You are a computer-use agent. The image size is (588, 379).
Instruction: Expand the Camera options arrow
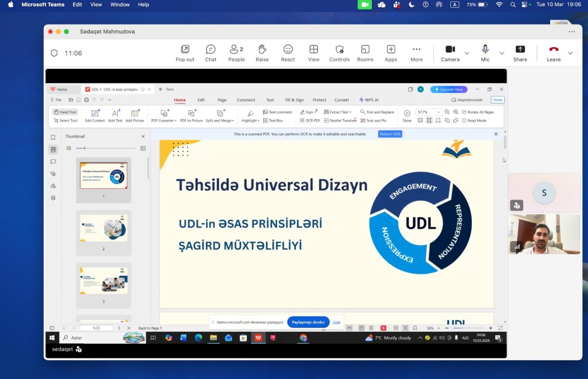[466, 53]
